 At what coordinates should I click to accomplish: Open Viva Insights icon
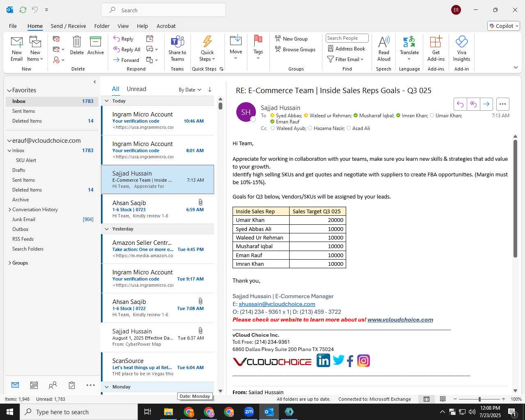pyautogui.click(x=461, y=41)
